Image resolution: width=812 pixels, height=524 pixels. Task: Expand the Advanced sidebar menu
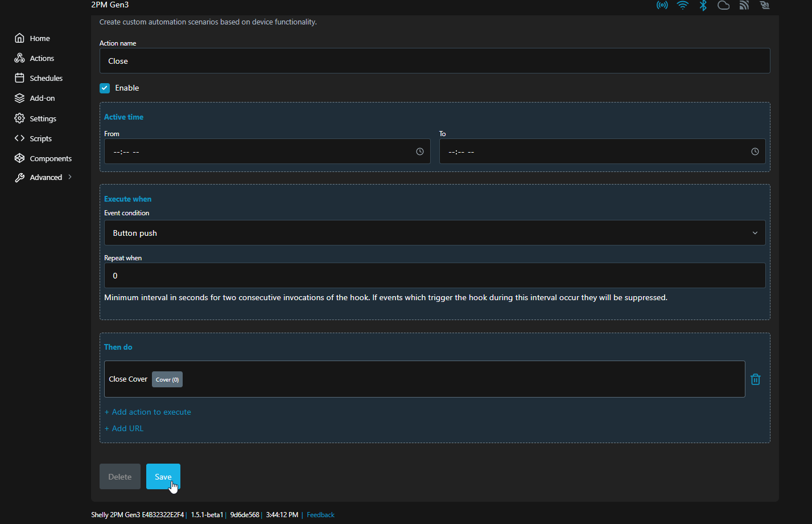(46, 177)
